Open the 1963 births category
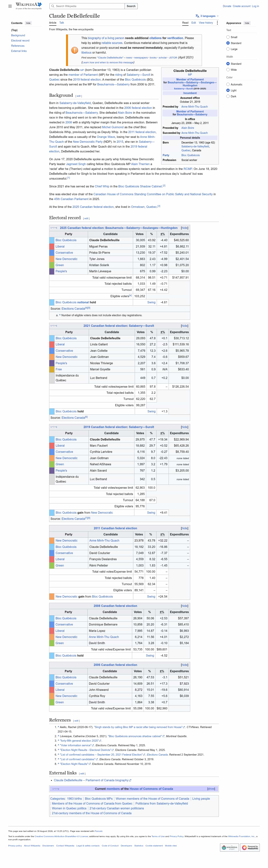This screenshot has width=268, height=868. click(x=74, y=799)
